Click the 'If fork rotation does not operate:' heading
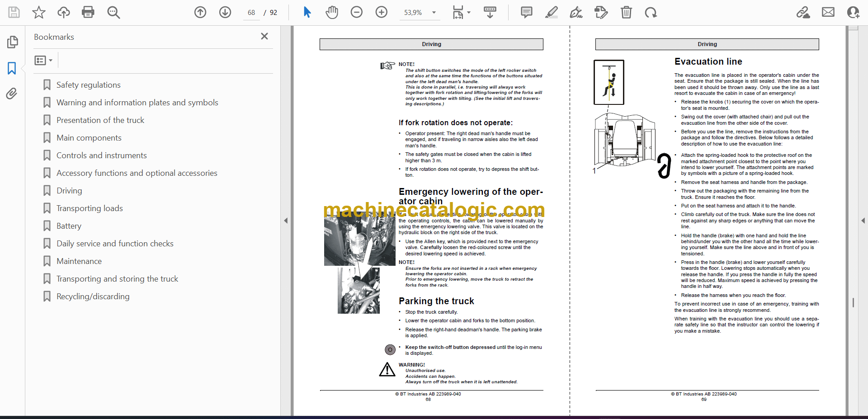The height and width of the screenshot is (419, 868). (456, 122)
